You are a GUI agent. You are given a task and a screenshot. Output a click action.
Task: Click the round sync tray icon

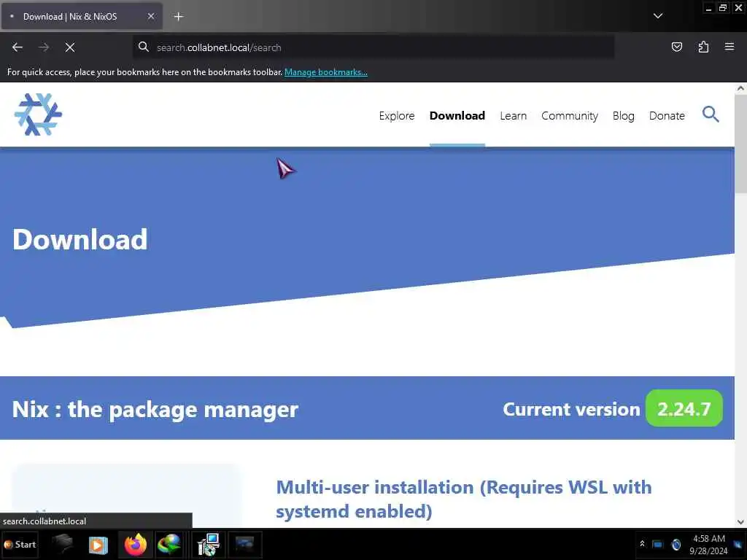click(x=676, y=544)
